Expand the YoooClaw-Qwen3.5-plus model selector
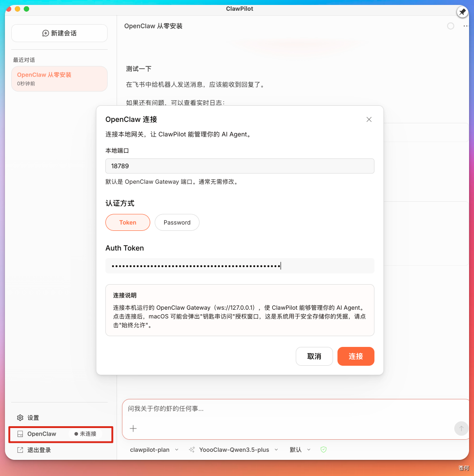 click(x=238, y=450)
